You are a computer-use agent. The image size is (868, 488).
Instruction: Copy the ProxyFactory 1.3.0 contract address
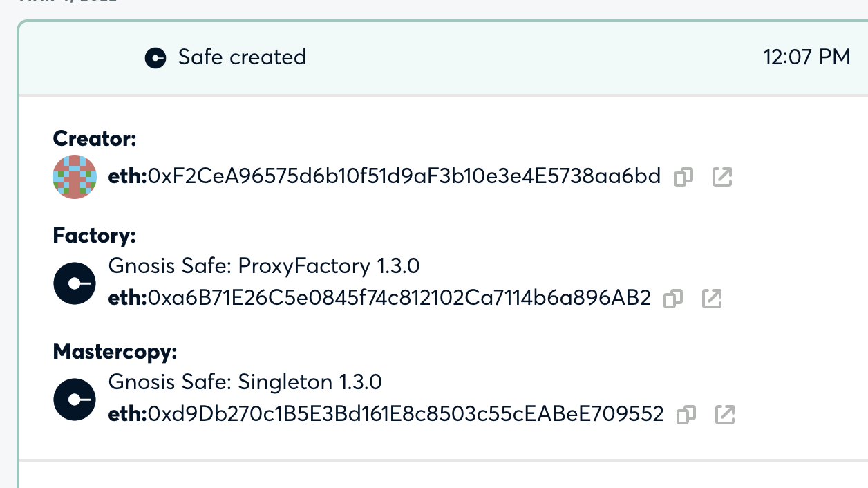pos(673,299)
